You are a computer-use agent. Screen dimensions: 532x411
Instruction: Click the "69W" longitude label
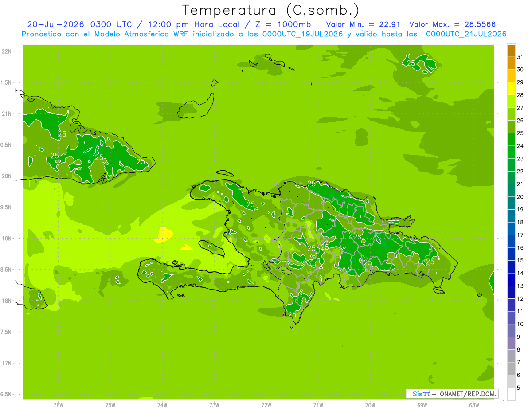422,405
